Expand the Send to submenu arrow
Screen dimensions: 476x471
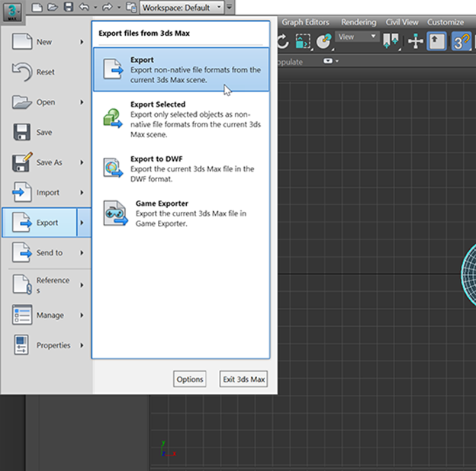tap(82, 252)
